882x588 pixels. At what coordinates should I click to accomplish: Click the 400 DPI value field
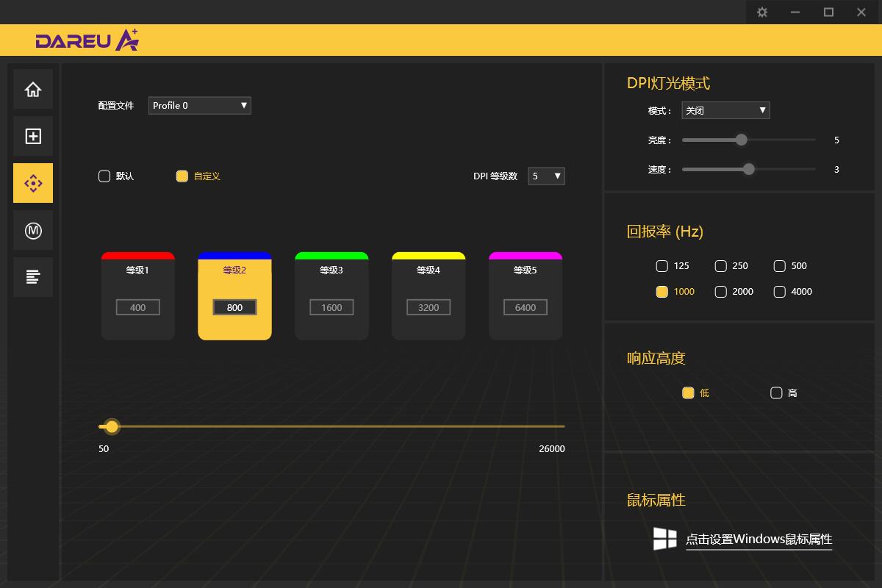pyautogui.click(x=138, y=307)
